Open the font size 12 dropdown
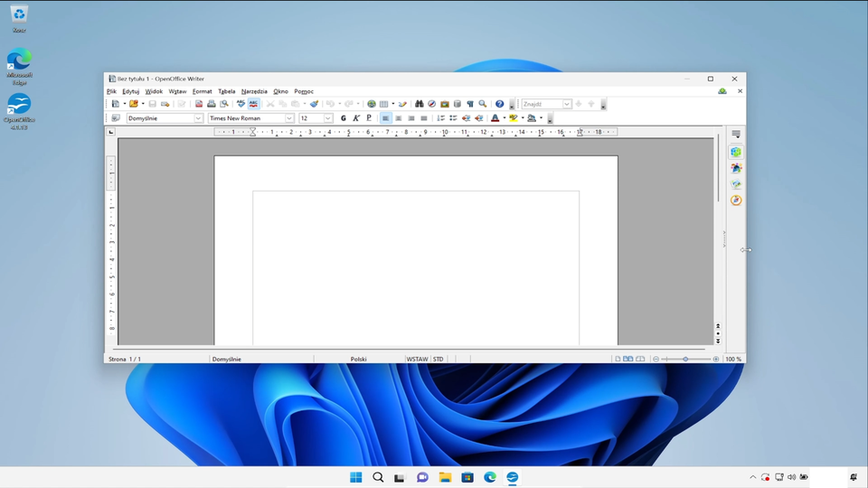 point(328,118)
